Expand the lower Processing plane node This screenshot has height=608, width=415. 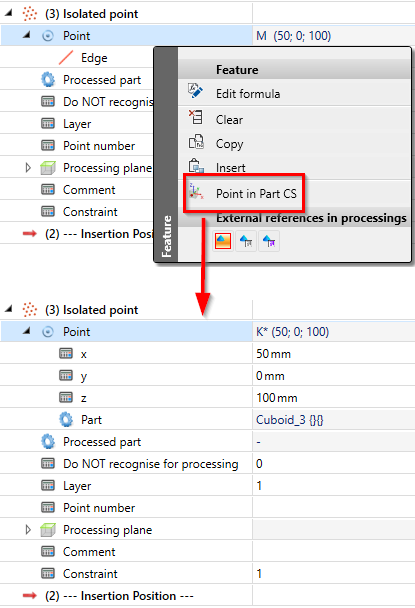[28, 529]
